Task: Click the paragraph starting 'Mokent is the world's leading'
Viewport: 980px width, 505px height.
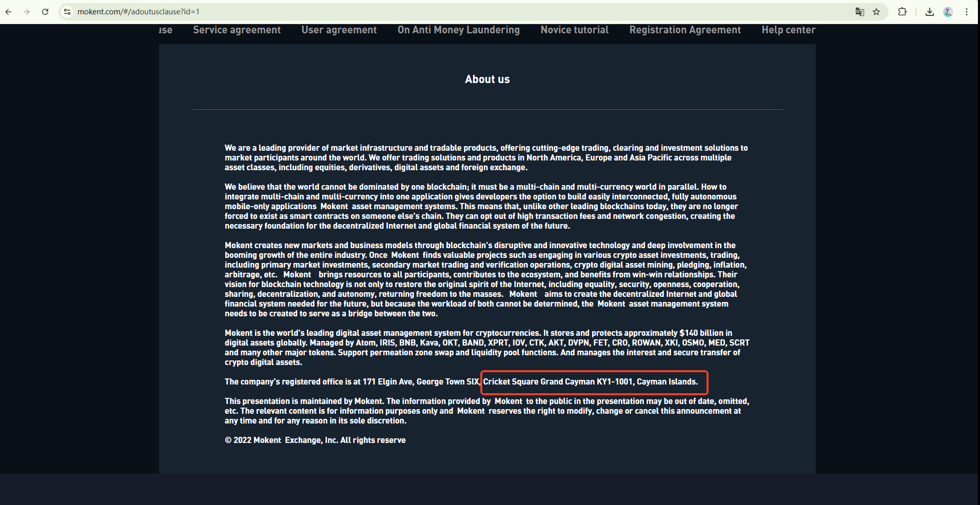Action: click(487, 347)
